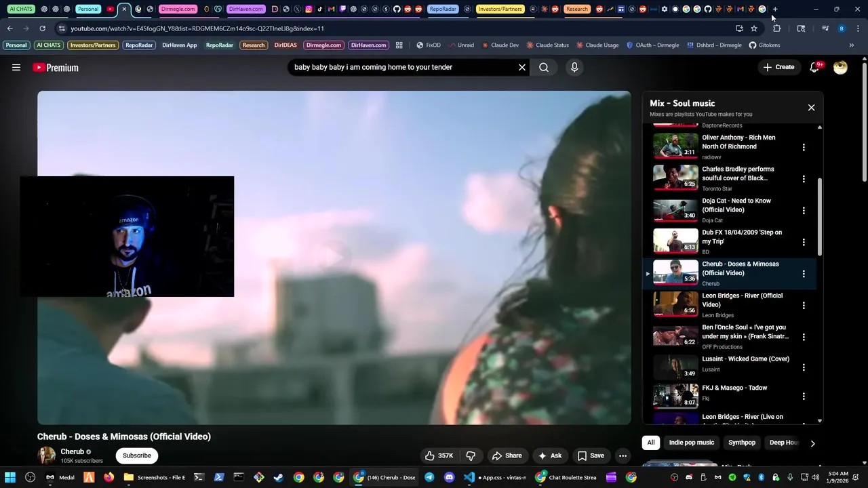Screen dimensions: 868x488
Task: Open the Gitokens bookmark
Action: point(764,45)
